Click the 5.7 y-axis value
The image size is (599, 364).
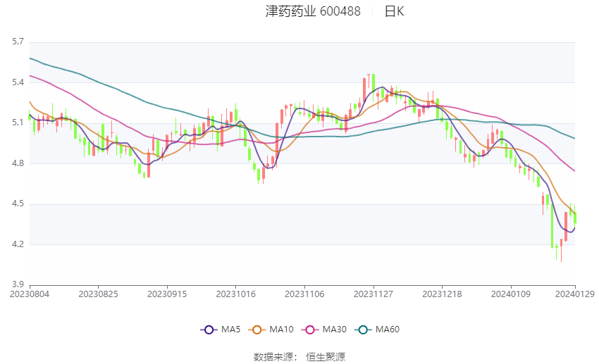pos(18,42)
